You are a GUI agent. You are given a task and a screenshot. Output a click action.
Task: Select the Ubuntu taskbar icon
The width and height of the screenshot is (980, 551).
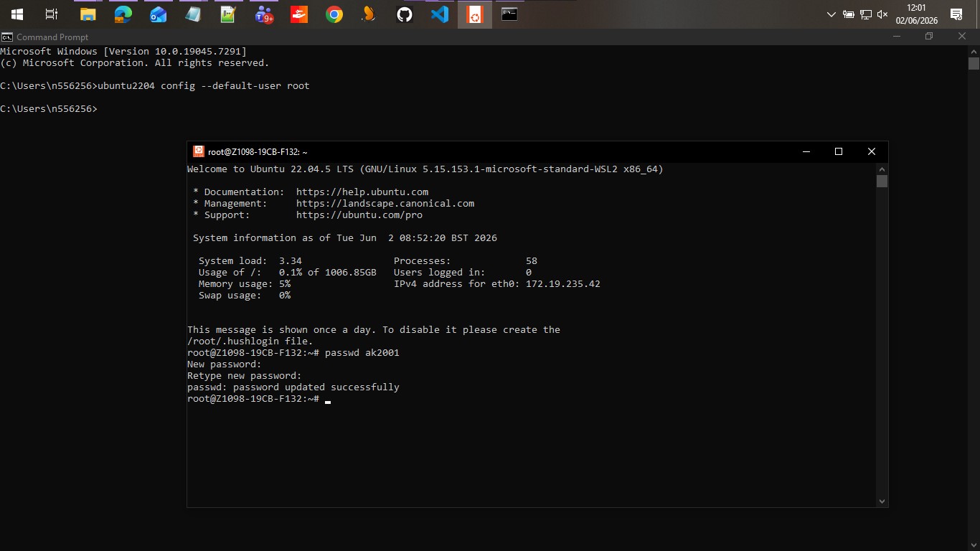tap(475, 14)
